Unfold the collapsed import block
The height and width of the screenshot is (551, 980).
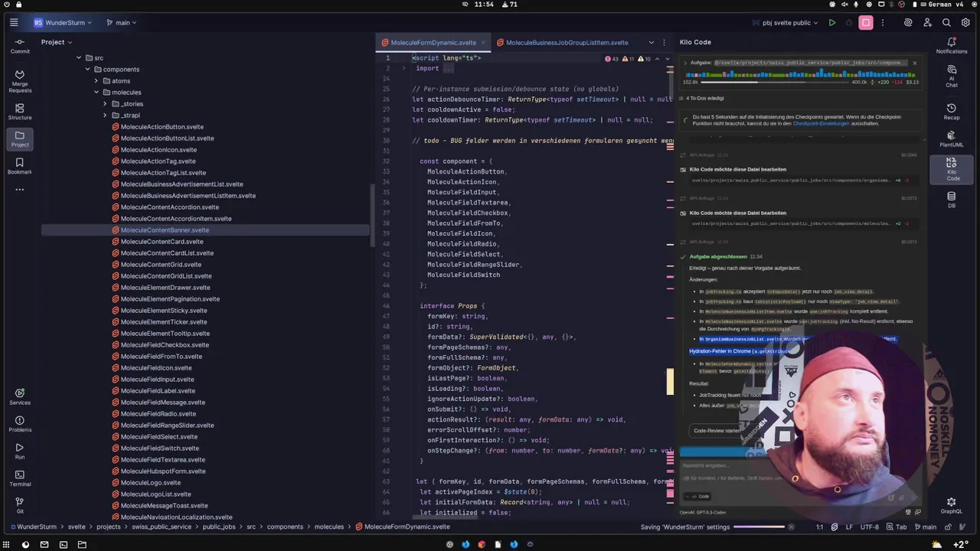click(x=403, y=69)
